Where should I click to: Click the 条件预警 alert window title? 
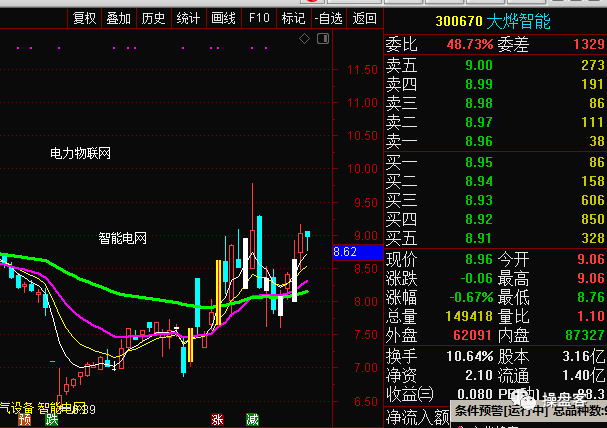530,411
